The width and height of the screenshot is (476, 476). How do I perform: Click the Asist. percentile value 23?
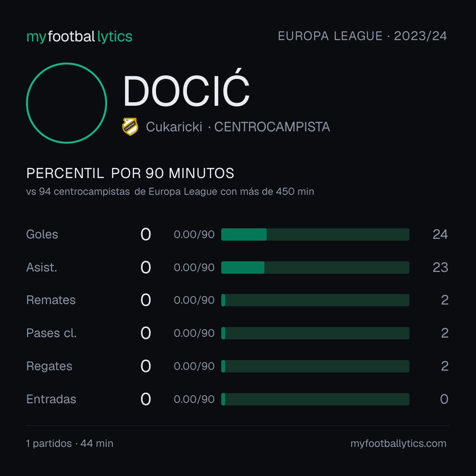coord(440,268)
